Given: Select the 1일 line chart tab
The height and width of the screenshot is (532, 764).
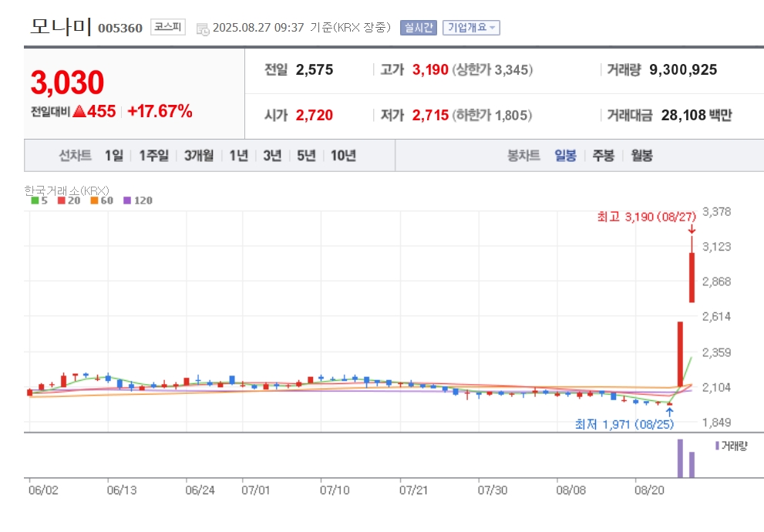Looking at the screenshot, I should (x=114, y=156).
